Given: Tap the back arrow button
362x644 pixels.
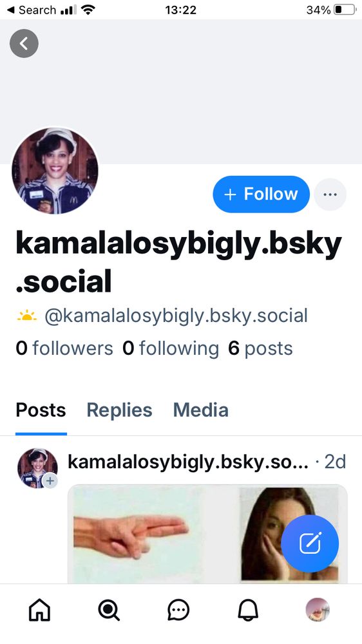Looking at the screenshot, I should pos(24,43).
